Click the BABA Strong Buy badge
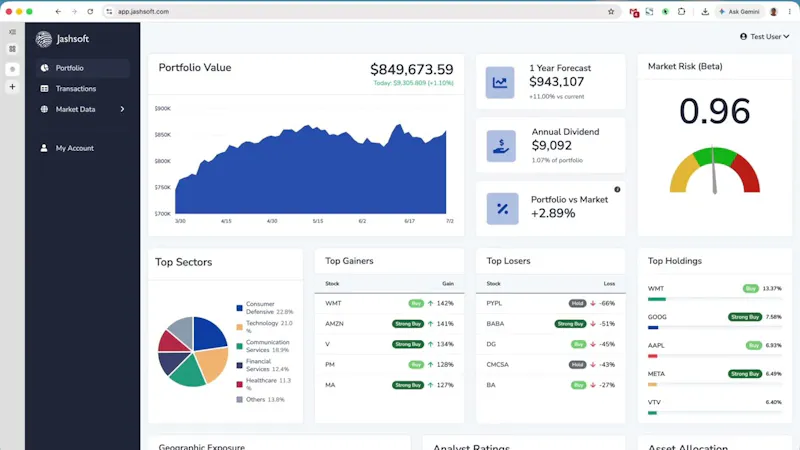The image size is (800, 450). pos(570,324)
